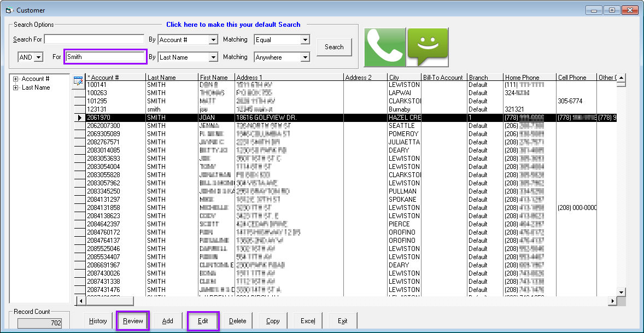Click the Branch column header

485,77
